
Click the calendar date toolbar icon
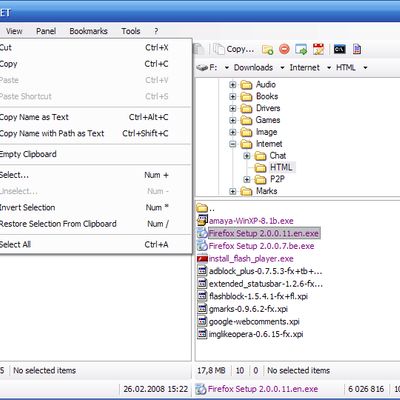[x=318, y=49]
